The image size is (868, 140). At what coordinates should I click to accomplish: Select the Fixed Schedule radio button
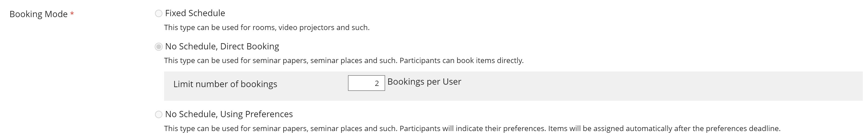click(158, 13)
